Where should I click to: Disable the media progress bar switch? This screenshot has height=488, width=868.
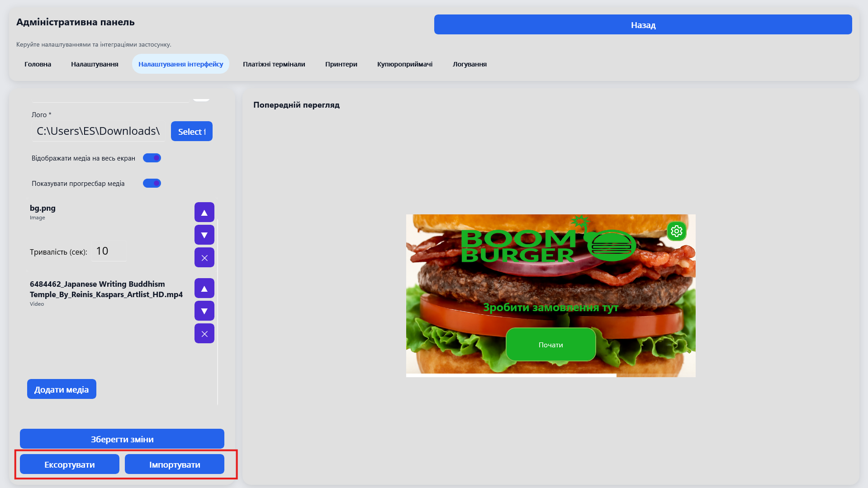[x=152, y=183]
